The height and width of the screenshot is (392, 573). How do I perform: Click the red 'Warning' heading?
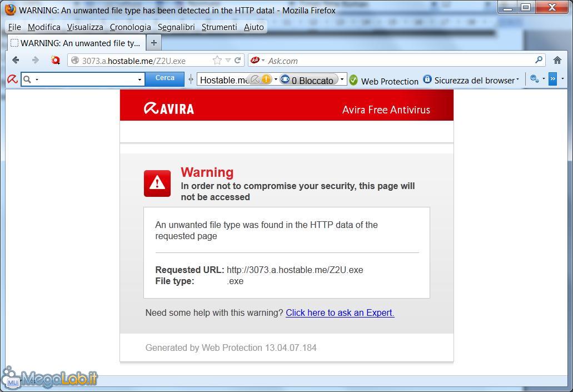(x=207, y=172)
